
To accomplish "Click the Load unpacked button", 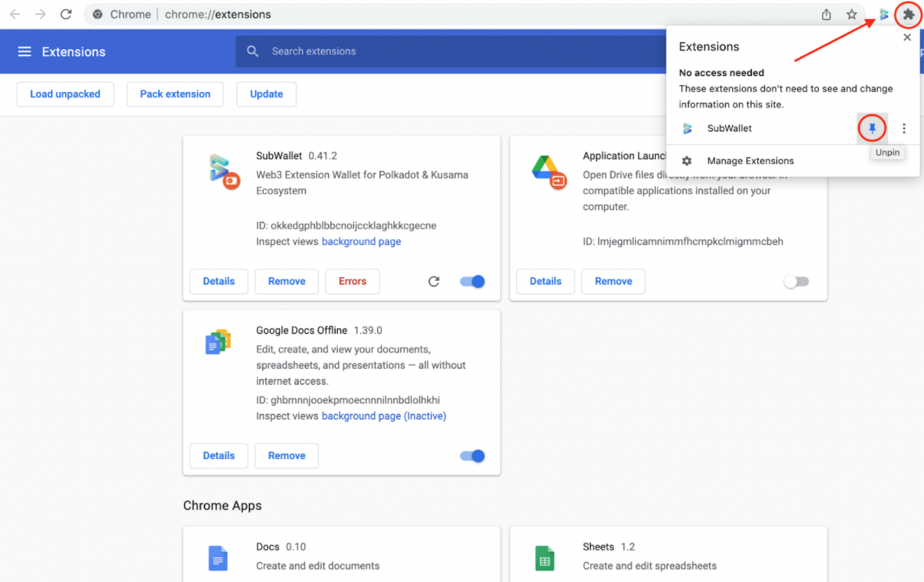I will click(x=65, y=94).
